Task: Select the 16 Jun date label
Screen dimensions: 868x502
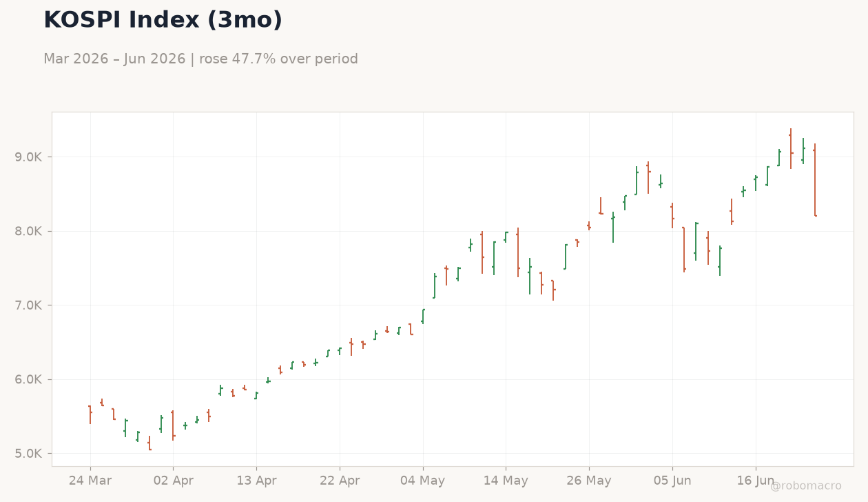Action: 756,481
